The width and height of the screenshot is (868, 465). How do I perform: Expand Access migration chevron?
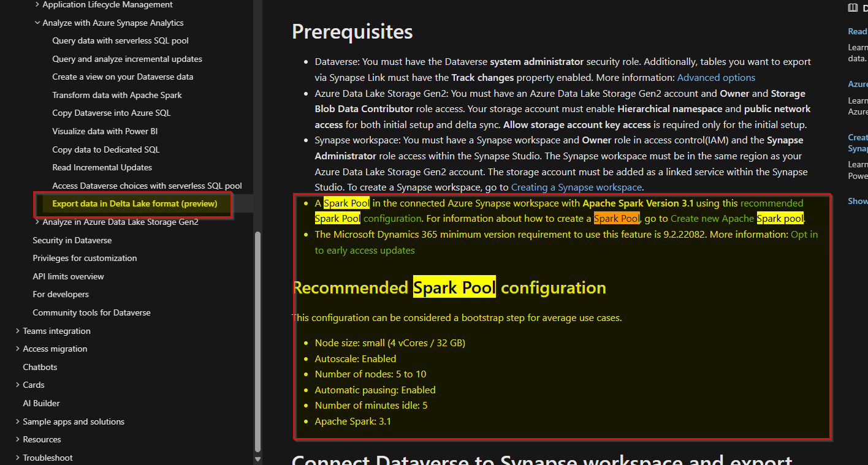click(17, 349)
